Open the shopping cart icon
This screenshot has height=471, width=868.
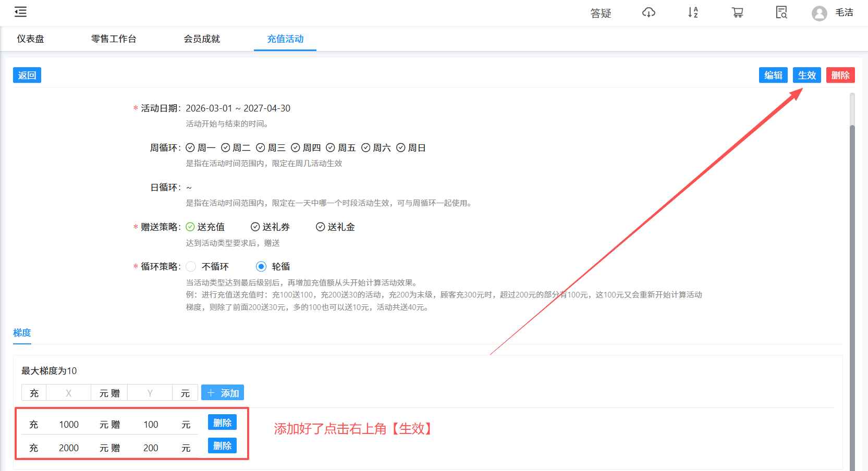coord(737,13)
